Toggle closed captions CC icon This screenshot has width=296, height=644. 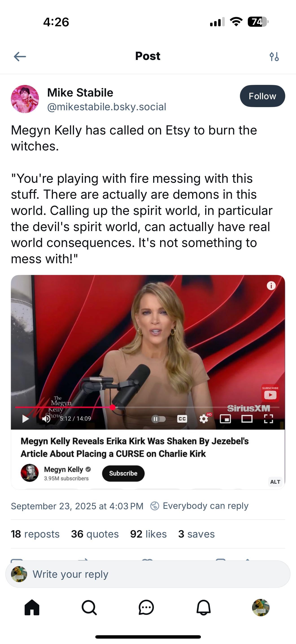(182, 419)
